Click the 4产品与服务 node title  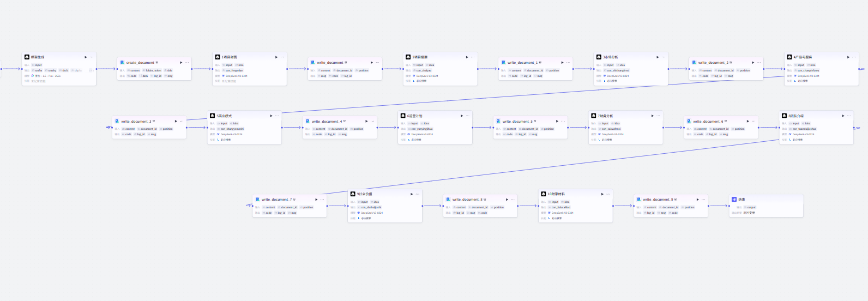803,57
